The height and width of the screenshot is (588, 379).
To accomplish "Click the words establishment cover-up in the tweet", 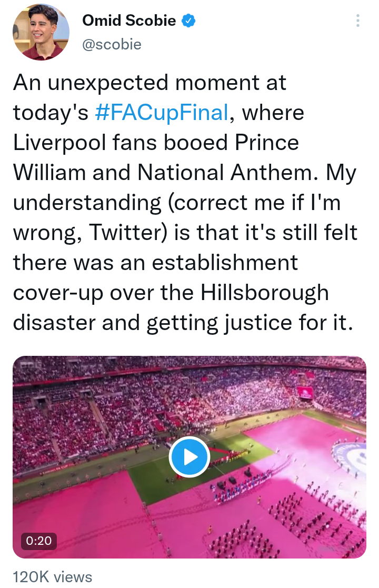I will (x=158, y=278).
